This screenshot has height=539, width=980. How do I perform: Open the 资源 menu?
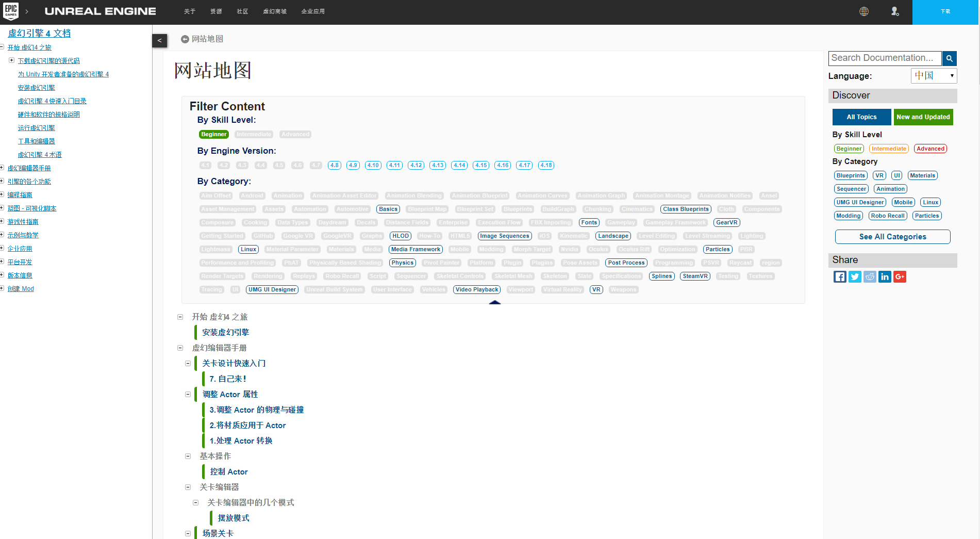[x=216, y=11]
